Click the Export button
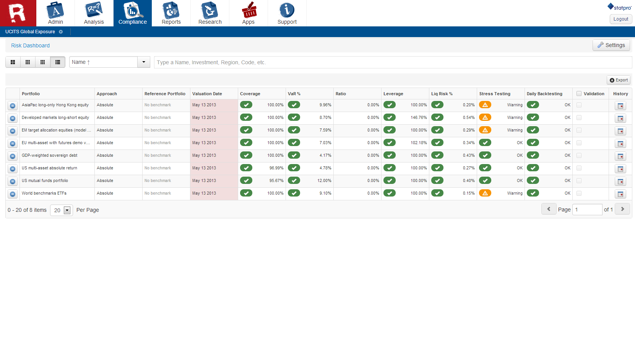 (x=619, y=80)
